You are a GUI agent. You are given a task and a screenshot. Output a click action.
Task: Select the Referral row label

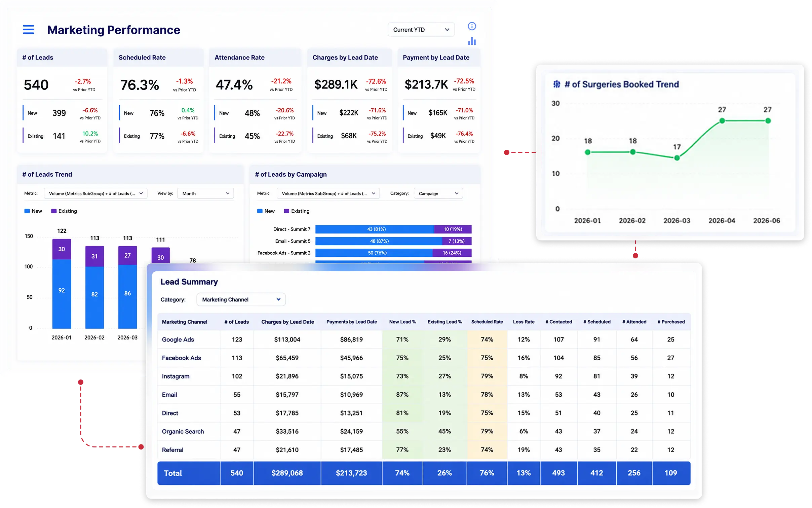click(x=172, y=450)
